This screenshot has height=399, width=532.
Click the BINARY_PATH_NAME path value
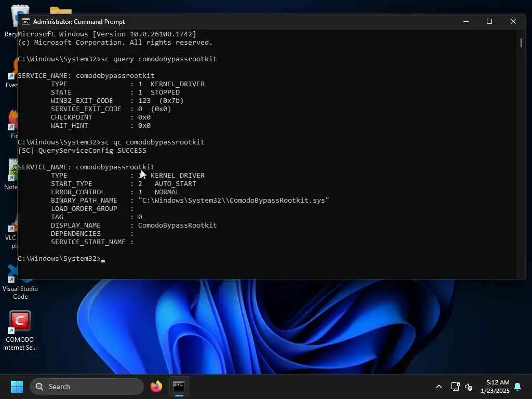pos(233,201)
